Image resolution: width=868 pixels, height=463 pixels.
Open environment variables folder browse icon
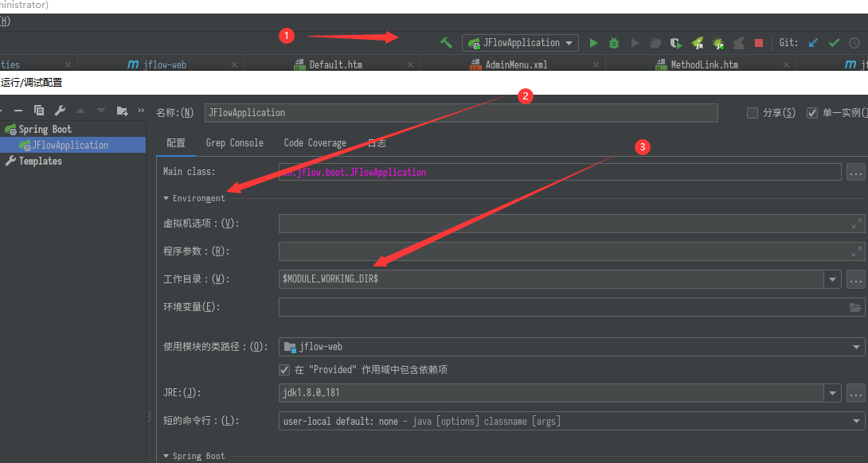855,307
